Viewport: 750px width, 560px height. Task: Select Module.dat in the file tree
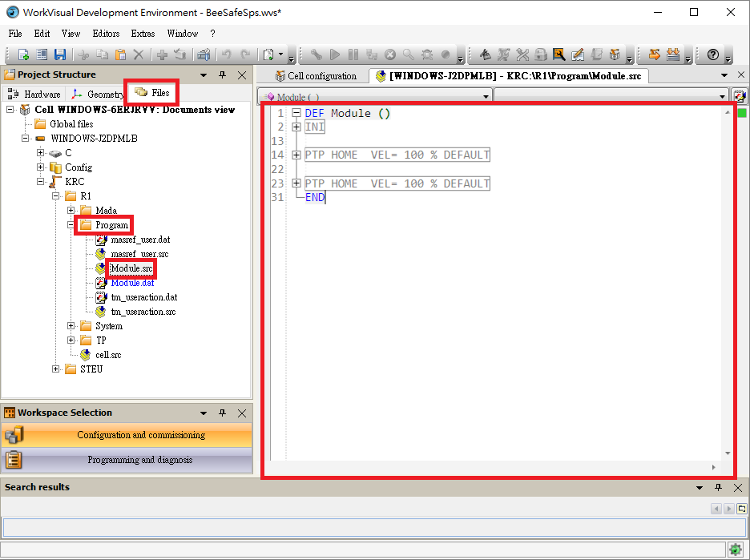point(132,283)
